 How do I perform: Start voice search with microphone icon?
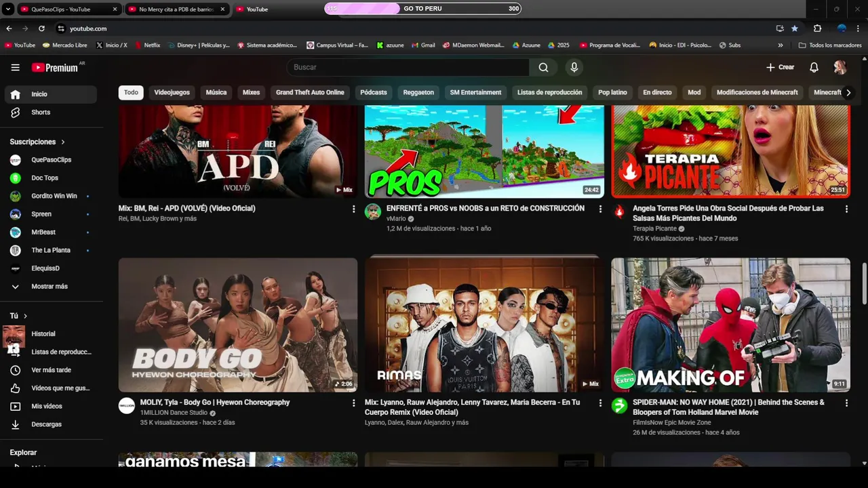(574, 67)
